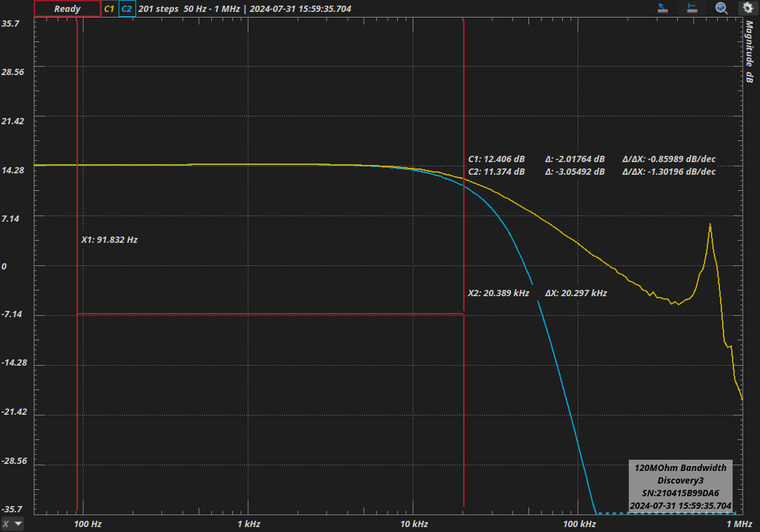
Task: Toggle the C1 channel label
Action: 109,8
